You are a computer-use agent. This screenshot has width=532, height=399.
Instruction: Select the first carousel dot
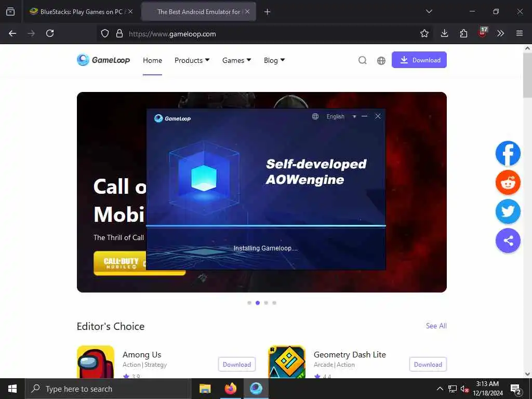[x=249, y=303]
